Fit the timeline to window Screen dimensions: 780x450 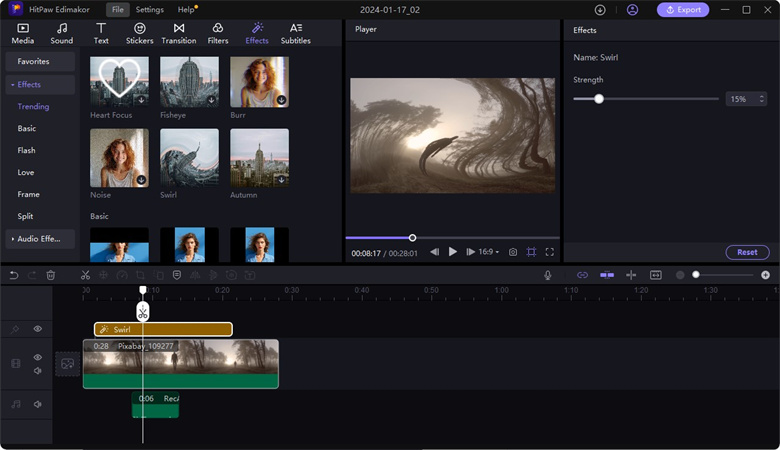[656, 275]
